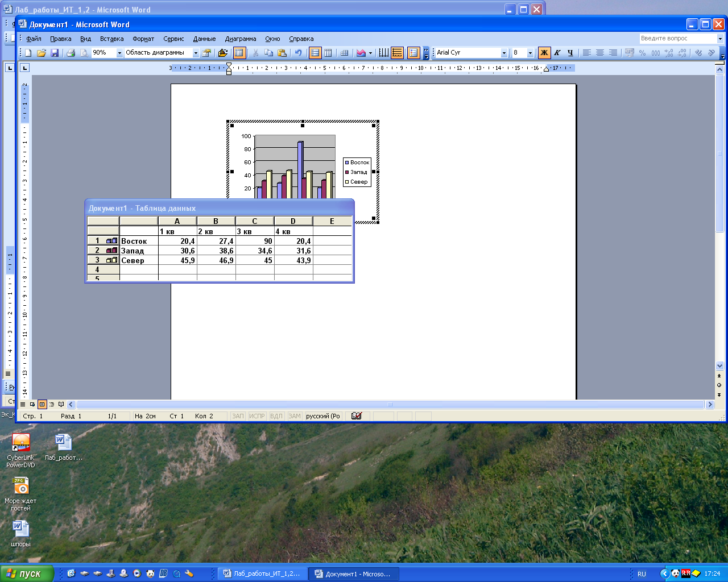
Task: Increase decimal places
Action: 669,53
